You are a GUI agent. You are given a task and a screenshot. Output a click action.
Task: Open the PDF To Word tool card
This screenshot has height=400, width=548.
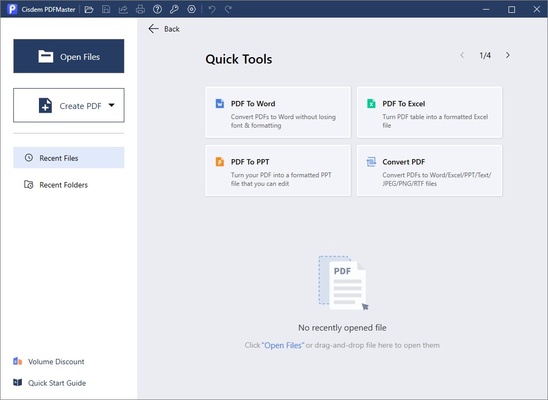[278, 112]
